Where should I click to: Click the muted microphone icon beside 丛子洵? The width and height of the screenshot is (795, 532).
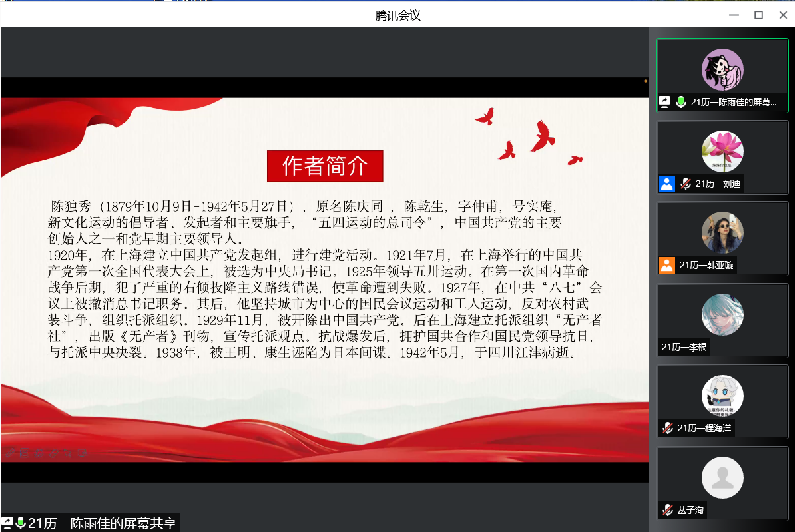(x=667, y=510)
